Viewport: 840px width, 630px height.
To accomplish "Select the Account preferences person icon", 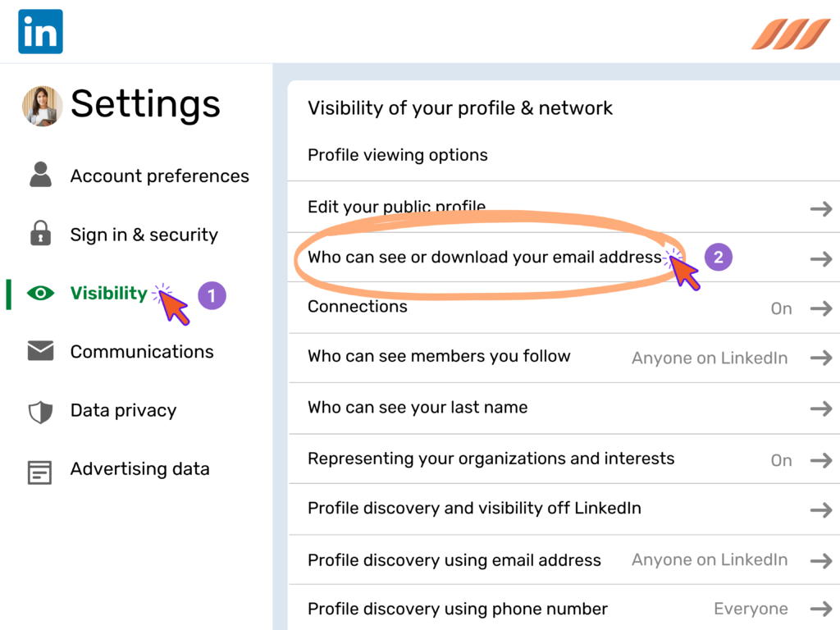I will (39, 175).
